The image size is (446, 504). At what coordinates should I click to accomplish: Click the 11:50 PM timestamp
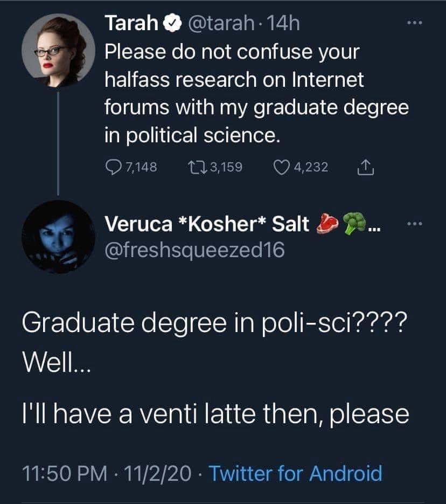pos(65,473)
